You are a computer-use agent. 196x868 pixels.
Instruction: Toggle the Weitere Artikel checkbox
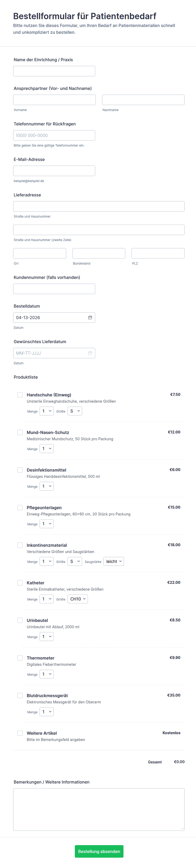[20, 733]
